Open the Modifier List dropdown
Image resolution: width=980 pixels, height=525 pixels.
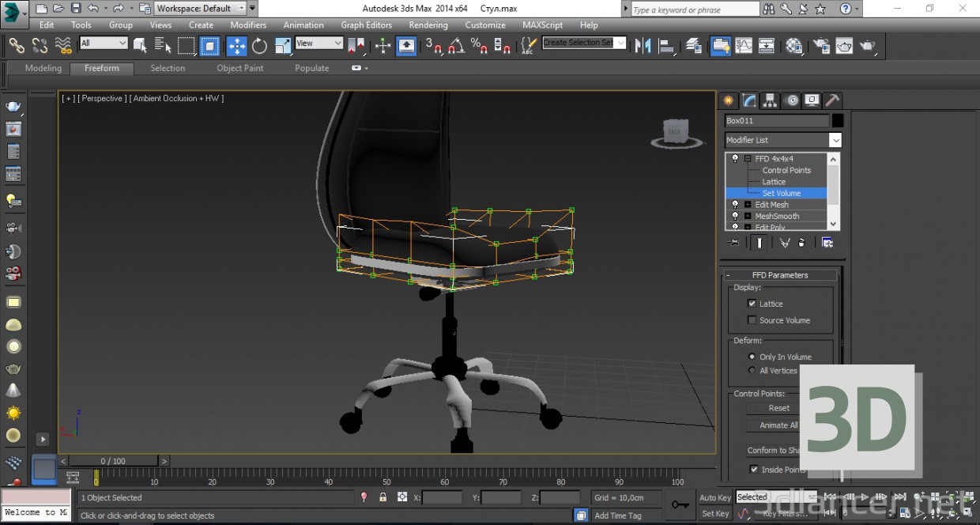click(x=783, y=140)
